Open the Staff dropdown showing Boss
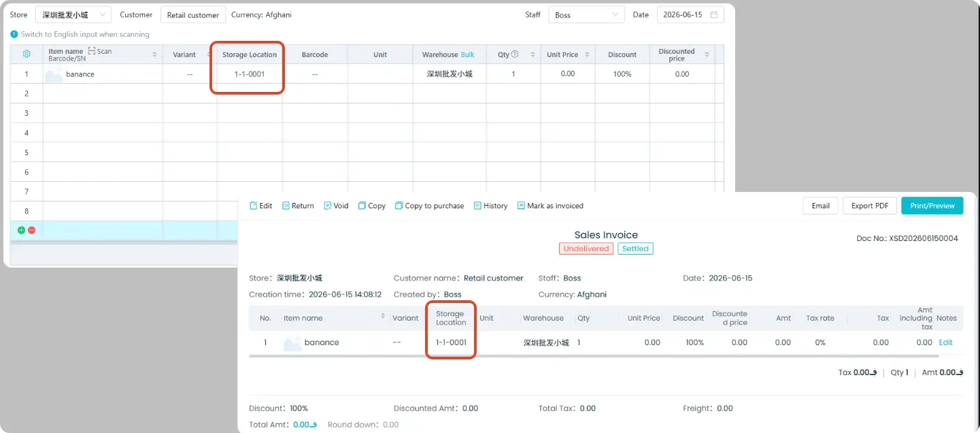The height and width of the screenshot is (433, 980). [x=586, y=15]
